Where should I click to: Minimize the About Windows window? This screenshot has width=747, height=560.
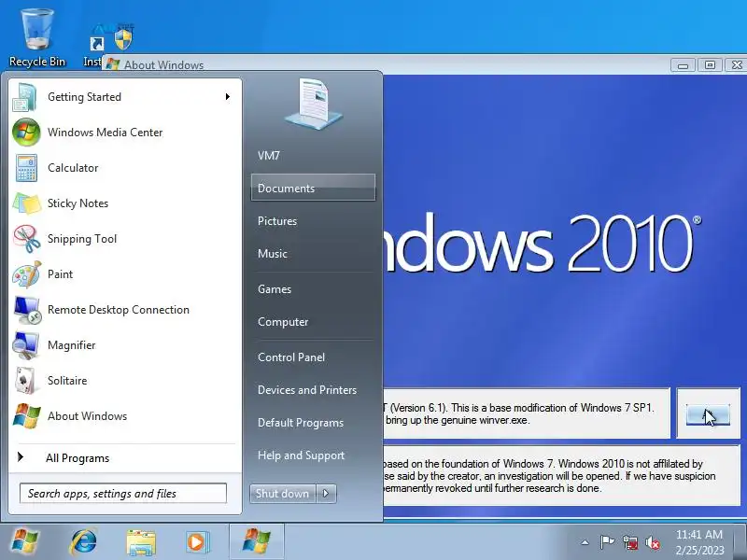[x=683, y=64]
